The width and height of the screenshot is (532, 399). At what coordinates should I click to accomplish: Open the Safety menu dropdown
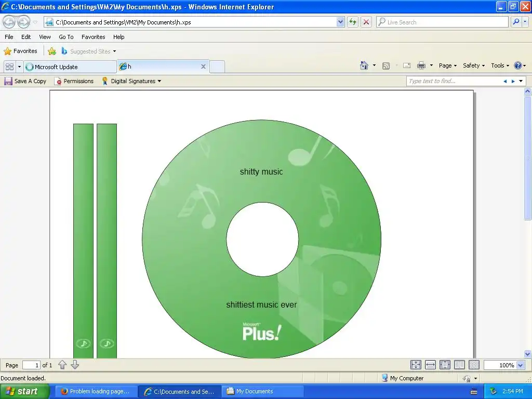pos(474,65)
